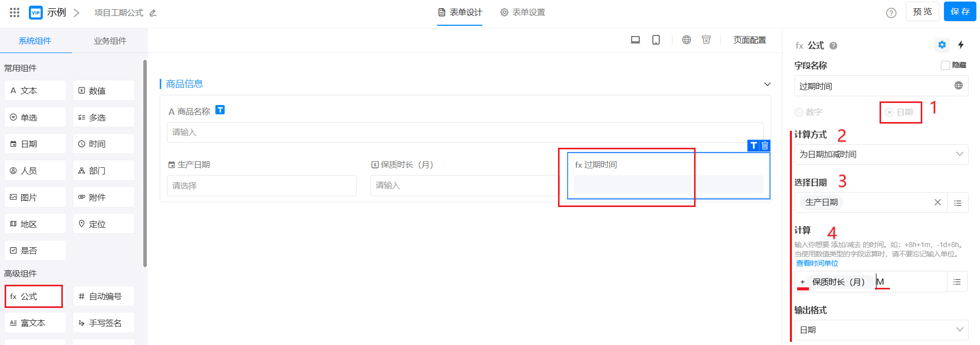Select the 数字 radio option
Viewport: 980px width, 345px height.
[799, 112]
